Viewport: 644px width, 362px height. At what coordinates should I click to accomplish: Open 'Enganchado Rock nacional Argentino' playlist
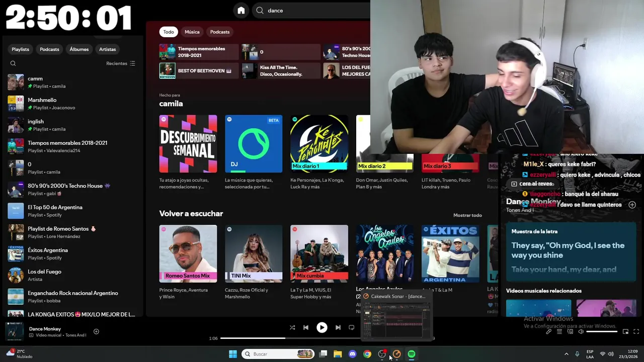click(73, 297)
